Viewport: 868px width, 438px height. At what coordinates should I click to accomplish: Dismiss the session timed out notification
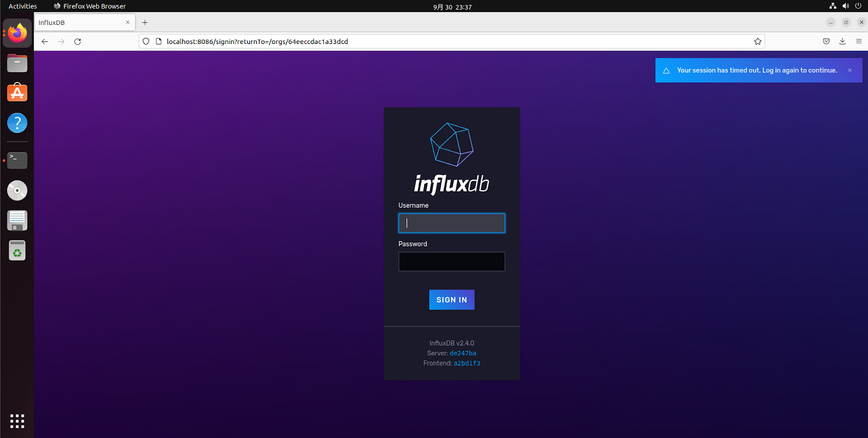(850, 71)
